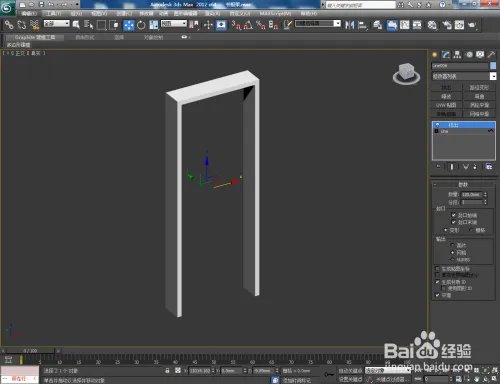Viewport: 500px width, 384px height.
Task: Select the NURBS output radio
Action: pos(453,259)
